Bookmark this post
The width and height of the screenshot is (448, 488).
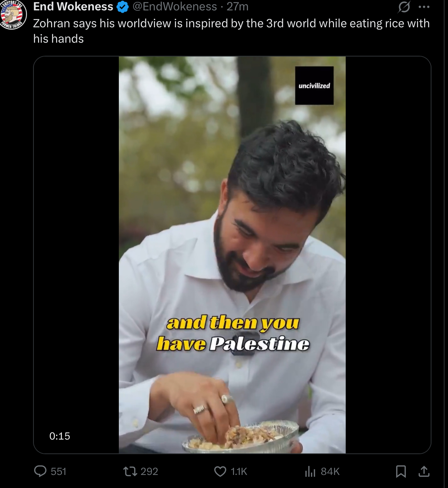(401, 471)
